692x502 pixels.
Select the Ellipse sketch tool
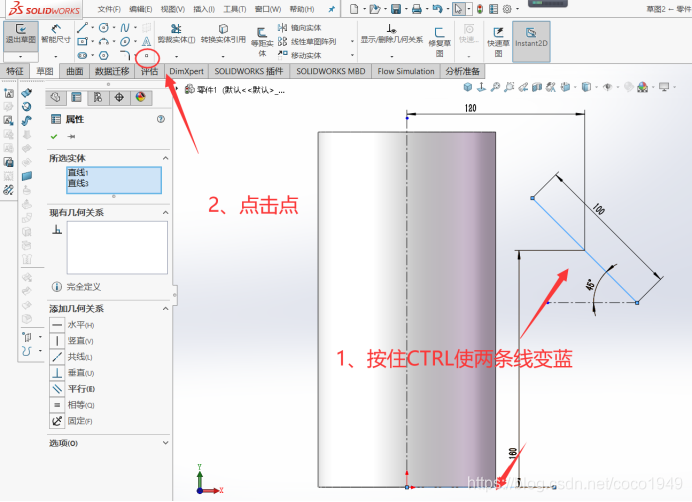(125, 42)
